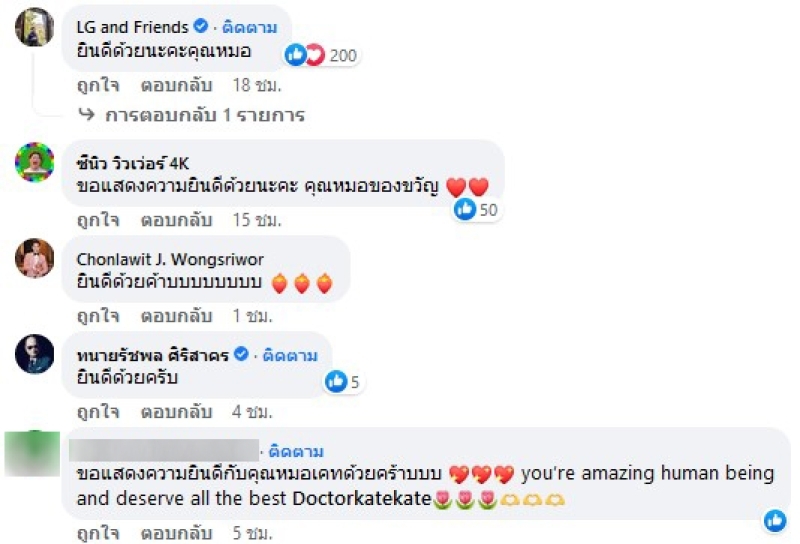Like the LG and Friends comment with ถูกใจ

98,85
